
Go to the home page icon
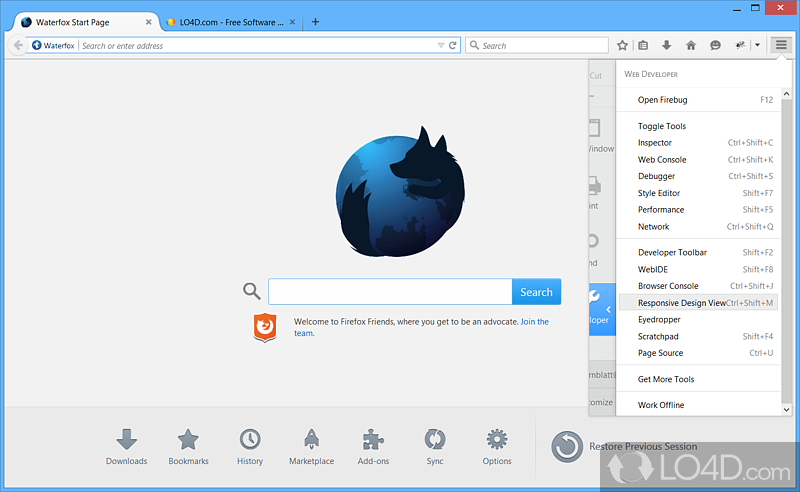pos(691,45)
